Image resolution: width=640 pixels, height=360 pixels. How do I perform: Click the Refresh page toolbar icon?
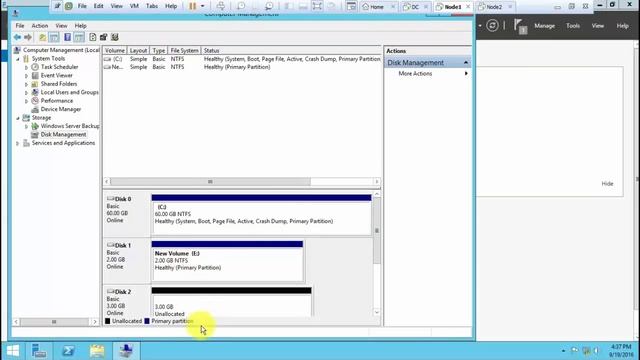pos(93,38)
